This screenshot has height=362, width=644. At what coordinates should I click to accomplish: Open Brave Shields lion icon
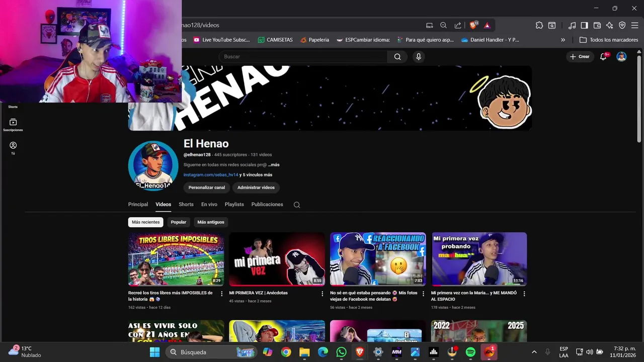(x=473, y=25)
